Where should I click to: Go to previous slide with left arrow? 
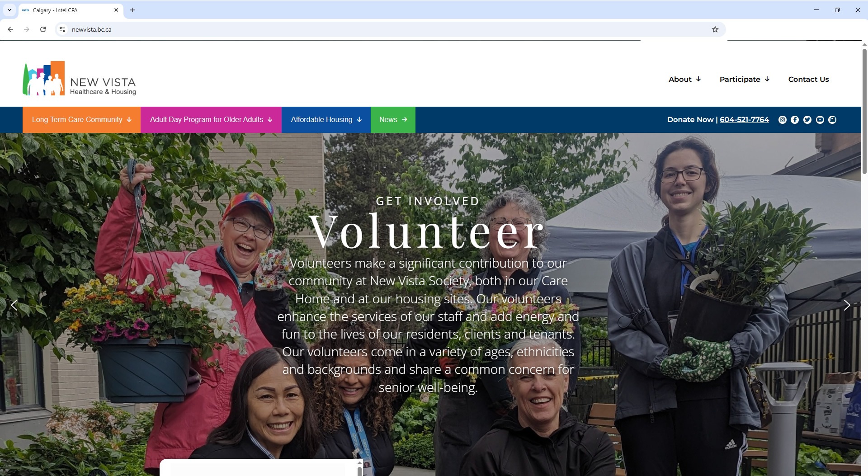[x=14, y=305]
